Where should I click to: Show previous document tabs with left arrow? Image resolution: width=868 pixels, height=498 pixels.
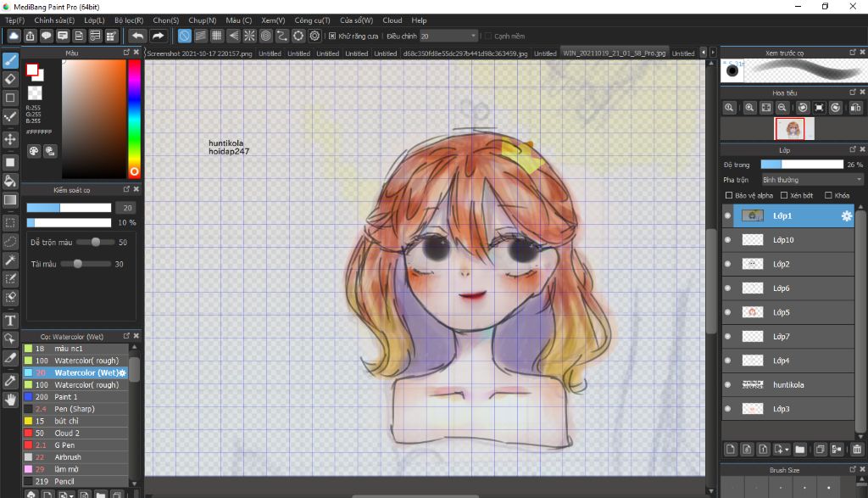704,53
